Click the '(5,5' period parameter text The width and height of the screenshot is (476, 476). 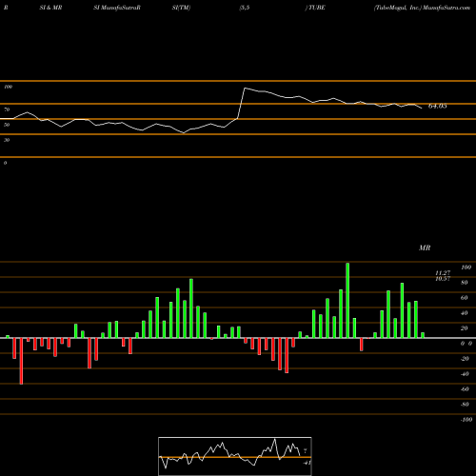[x=245, y=8]
